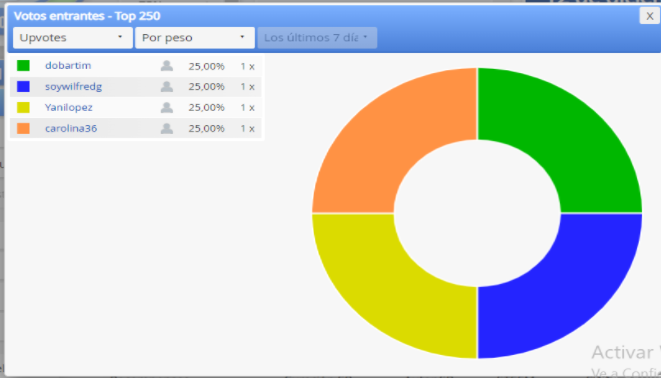The height and width of the screenshot is (380, 661).
Task: Click the 1 x count in dobartim row
Action: [x=247, y=66]
